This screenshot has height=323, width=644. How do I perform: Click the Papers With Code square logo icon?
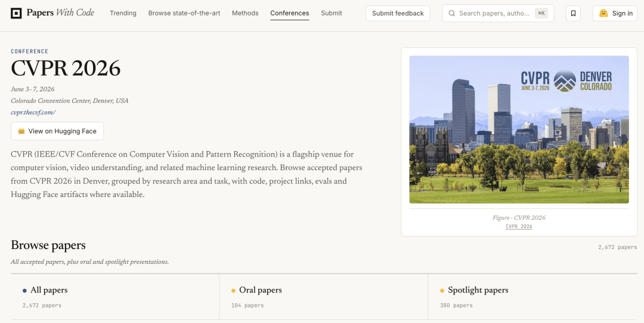coord(16,13)
